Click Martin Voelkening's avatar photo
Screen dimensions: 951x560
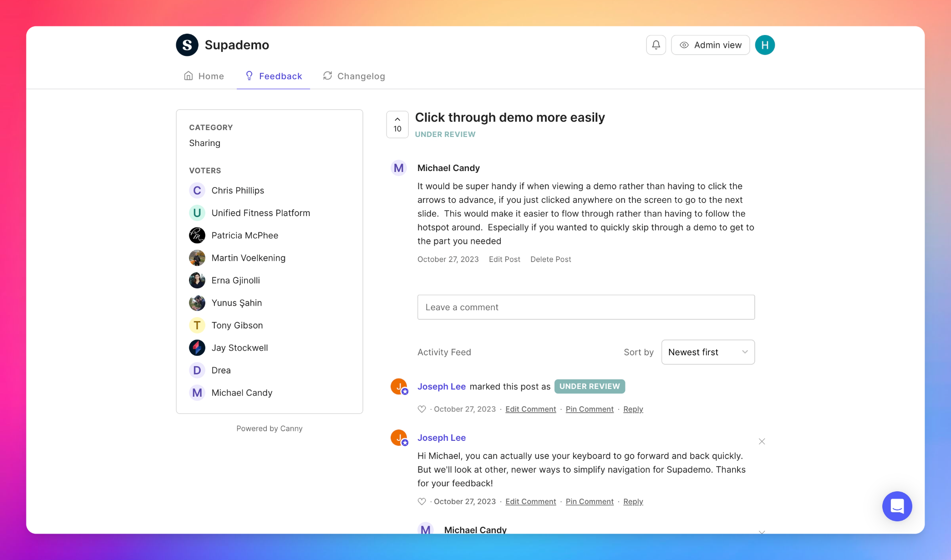pyautogui.click(x=197, y=258)
